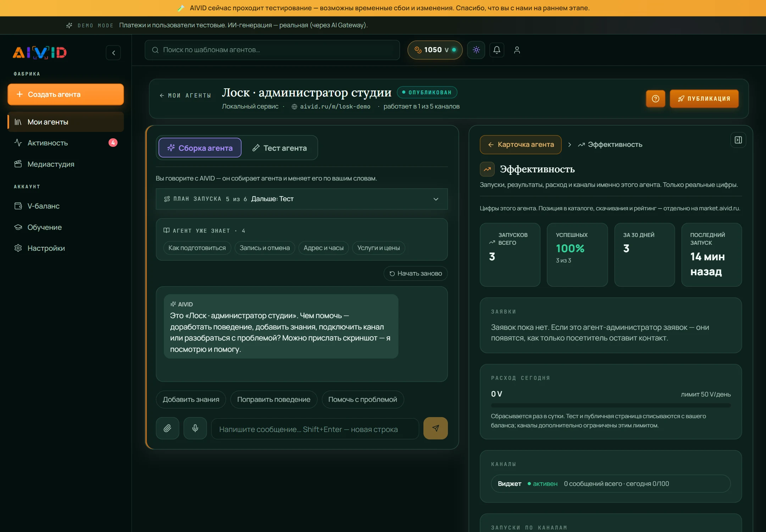Click the Добавить знания suggestion

tap(191, 400)
